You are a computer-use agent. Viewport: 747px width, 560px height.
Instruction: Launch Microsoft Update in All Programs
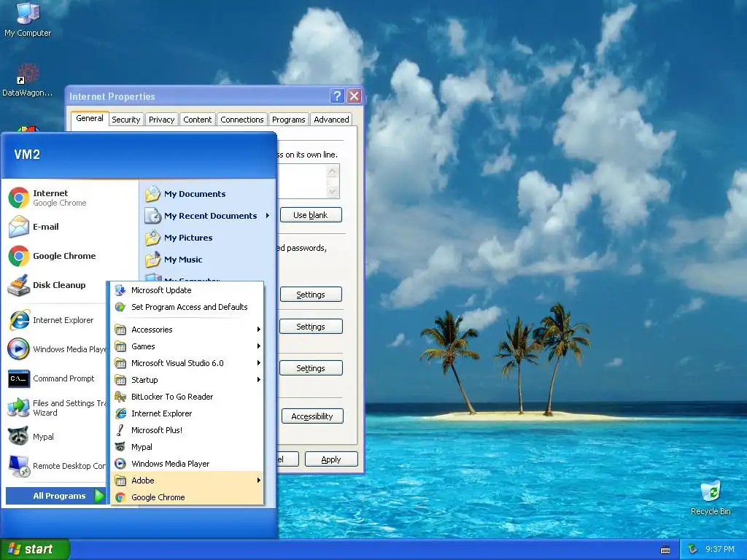point(187,290)
